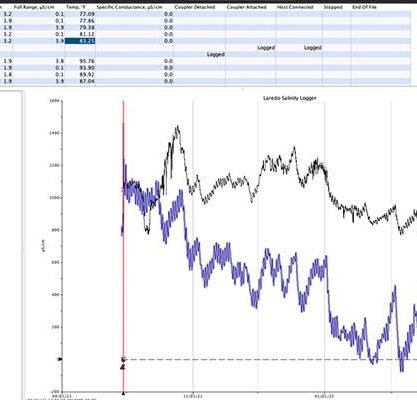This screenshot has height=400, width=417.
Task: Select the temperature cell 95.76
Action: pos(80,61)
